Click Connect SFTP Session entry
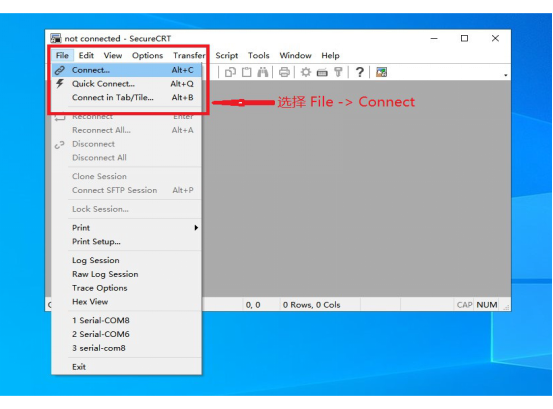The height and width of the screenshot is (409, 553). click(127, 190)
